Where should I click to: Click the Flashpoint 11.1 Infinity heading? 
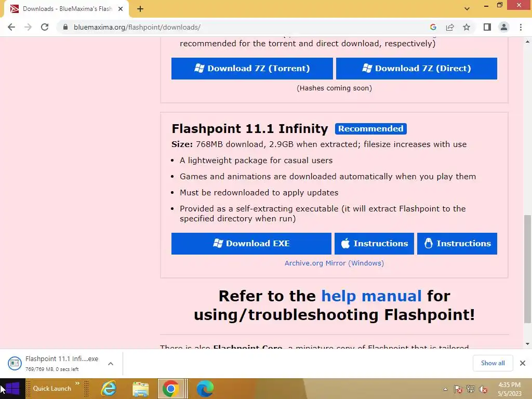point(250,129)
